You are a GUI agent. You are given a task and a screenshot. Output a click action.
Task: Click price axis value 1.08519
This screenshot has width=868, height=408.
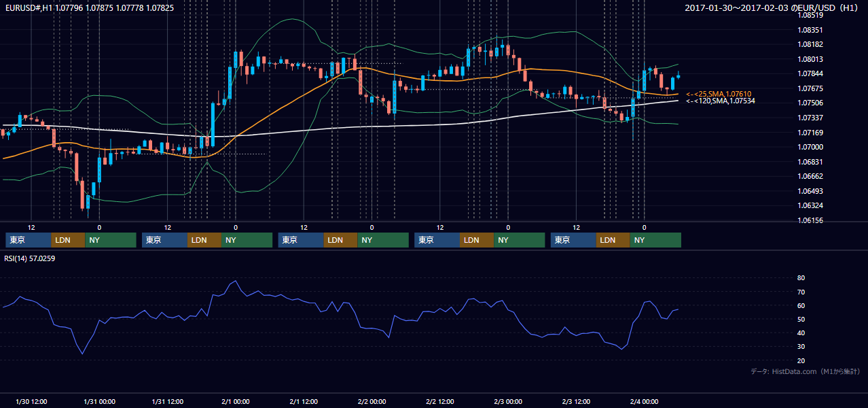(x=810, y=15)
